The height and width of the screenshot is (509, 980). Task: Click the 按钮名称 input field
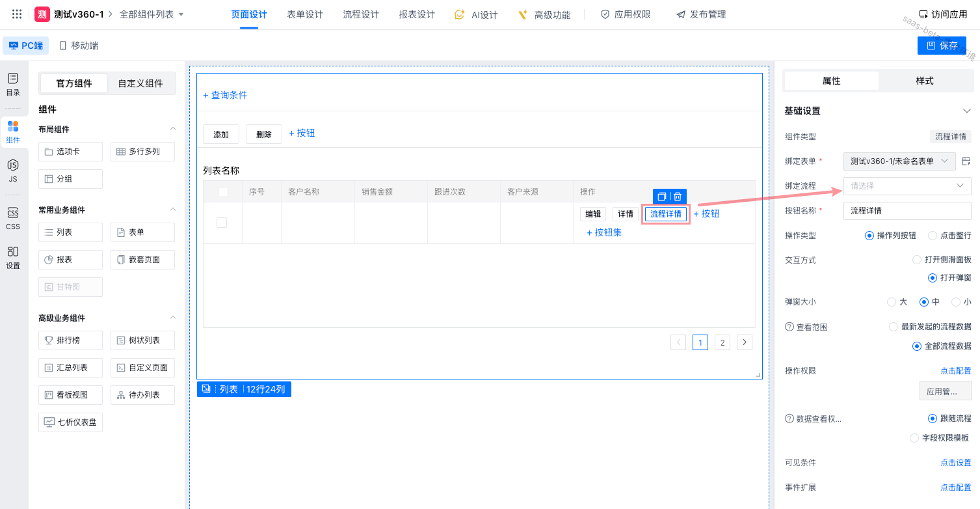pyautogui.click(x=907, y=211)
